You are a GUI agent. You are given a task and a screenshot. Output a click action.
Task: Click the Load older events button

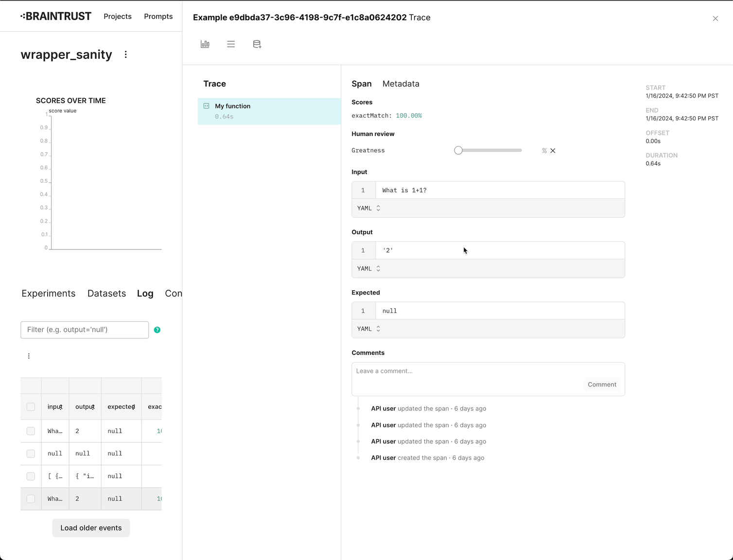pyautogui.click(x=91, y=528)
